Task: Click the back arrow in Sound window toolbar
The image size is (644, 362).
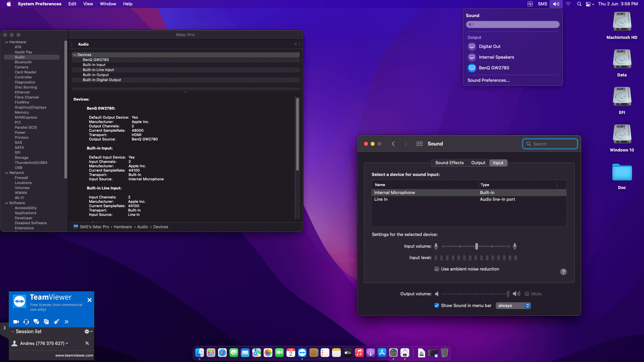Action: point(393,144)
